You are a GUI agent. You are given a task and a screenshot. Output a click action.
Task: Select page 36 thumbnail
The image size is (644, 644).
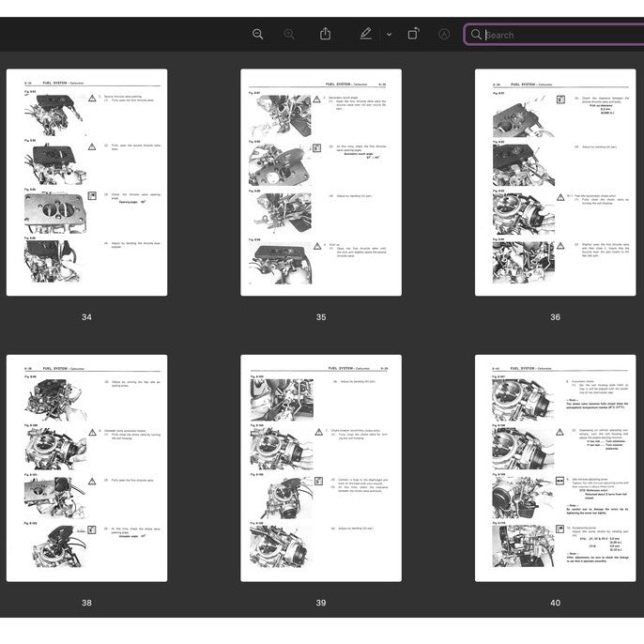pyautogui.click(x=555, y=182)
